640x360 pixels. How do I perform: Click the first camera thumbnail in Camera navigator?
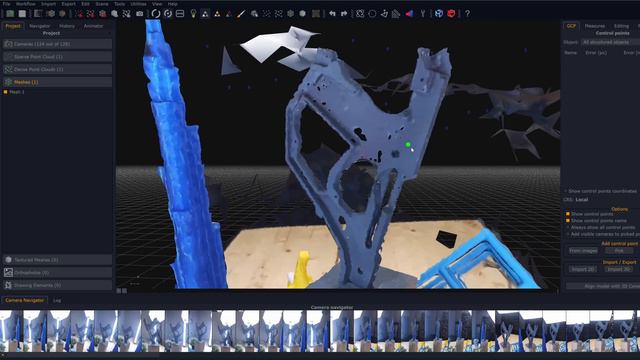pyautogui.click(x=11, y=331)
